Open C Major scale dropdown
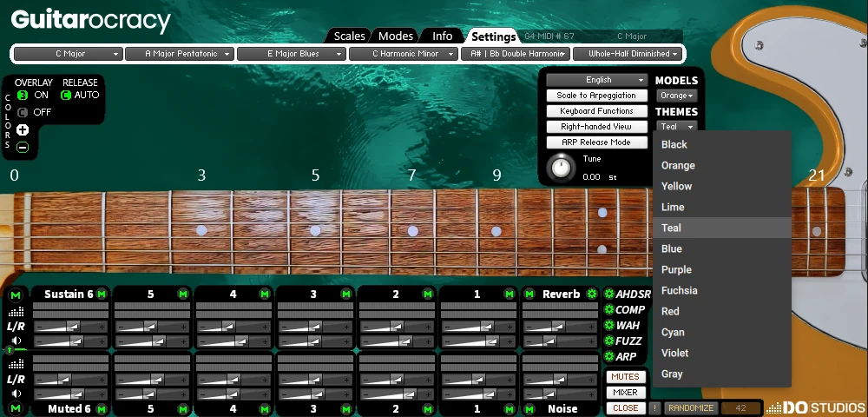The height and width of the screenshot is (417, 868). pyautogui.click(x=68, y=54)
